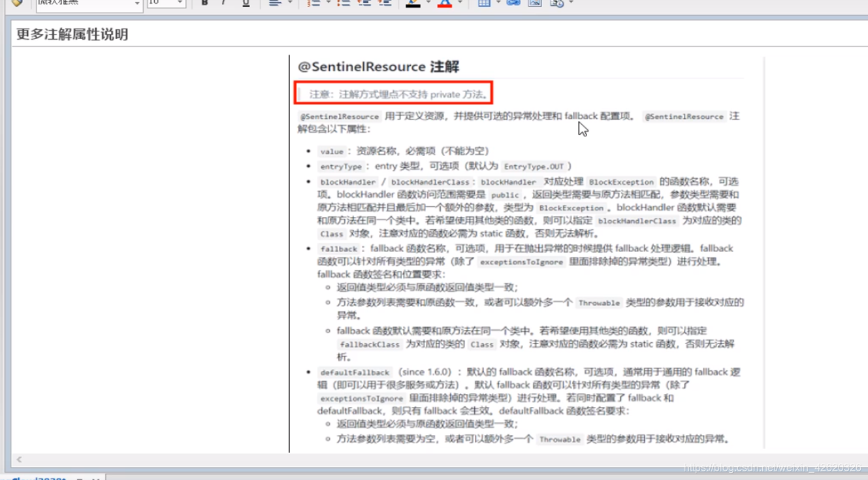Toggle italic formatting
The height and width of the screenshot is (480, 868).
(x=224, y=3)
